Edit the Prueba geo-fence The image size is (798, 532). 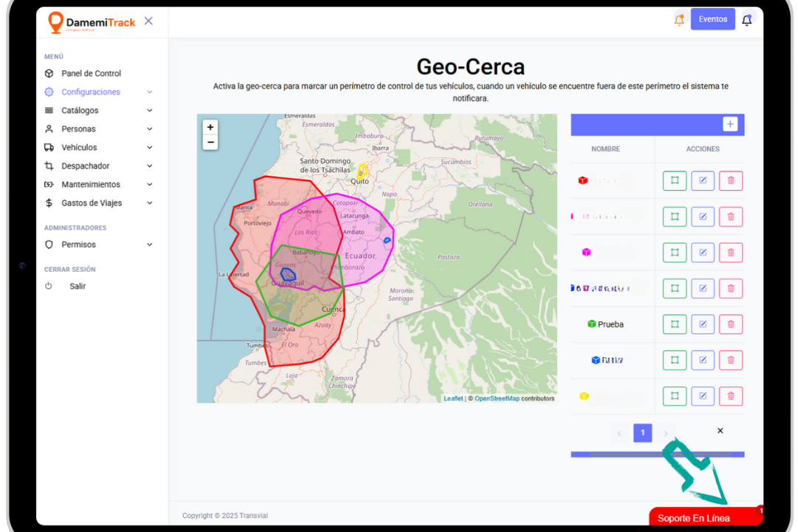tap(703, 324)
